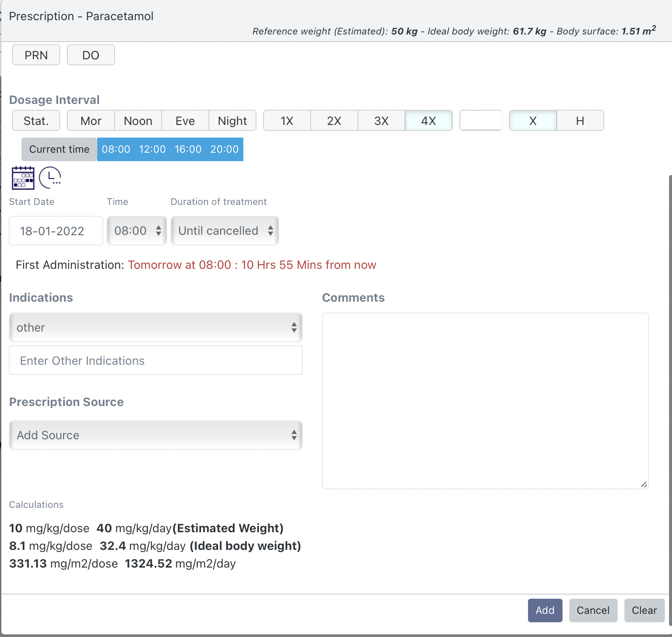The height and width of the screenshot is (637, 672).
Task: Open the Indications dropdown
Action: point(156,327)
